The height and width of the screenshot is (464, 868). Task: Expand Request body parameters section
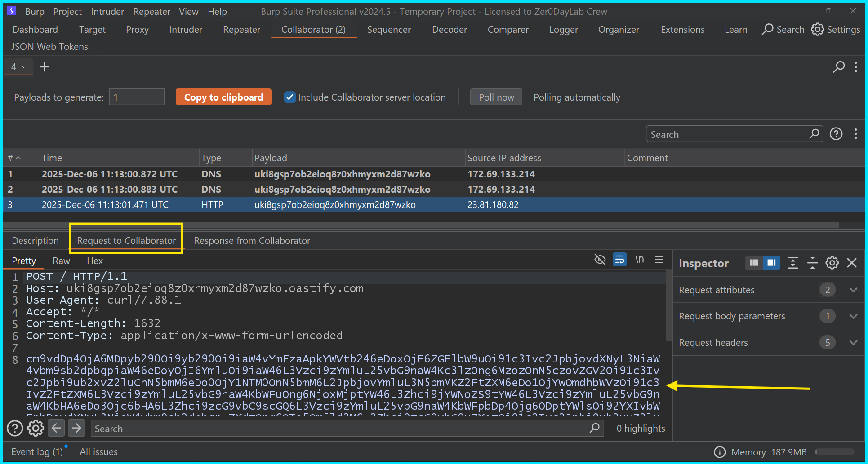(853, 316)
